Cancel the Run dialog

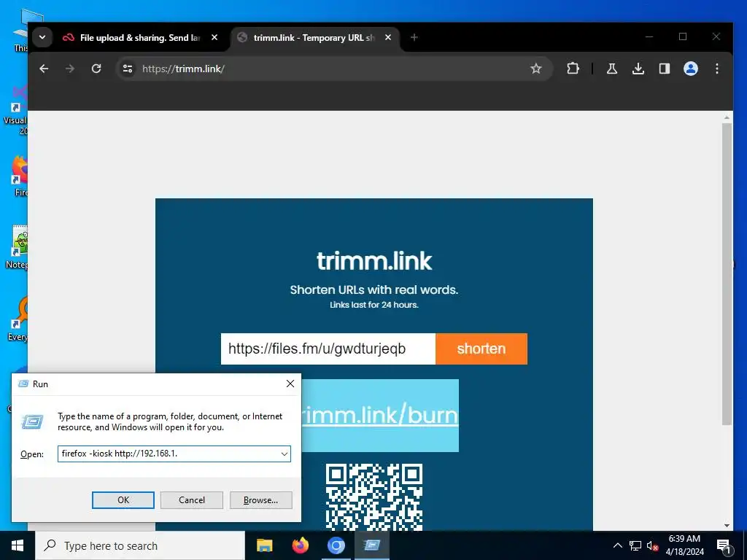[192, 500]
